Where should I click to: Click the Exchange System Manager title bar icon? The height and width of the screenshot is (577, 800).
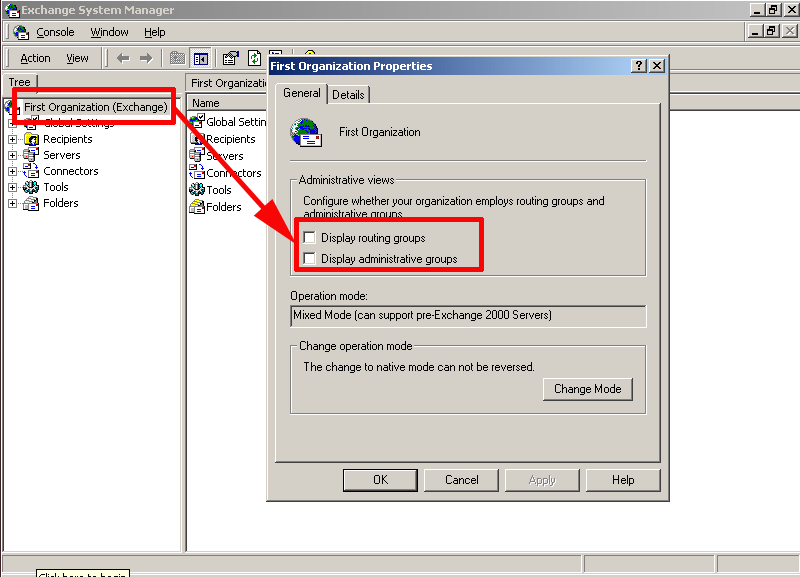(x=11, y=10)
